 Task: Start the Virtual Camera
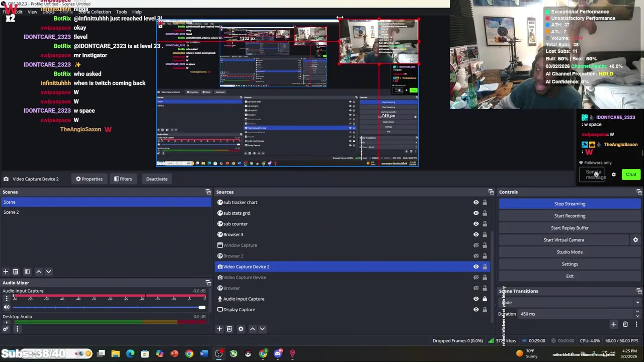[x=564, y=240]
